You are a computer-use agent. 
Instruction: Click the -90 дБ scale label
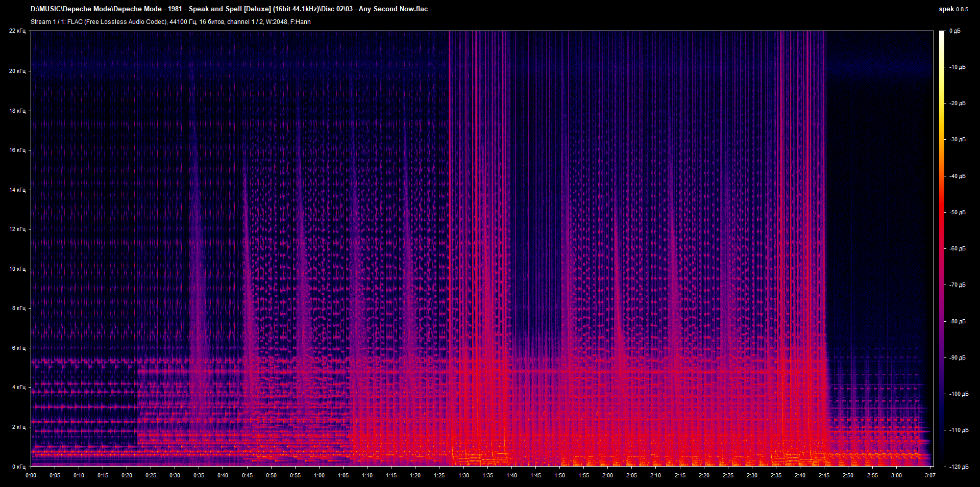[x=958, y=357]
